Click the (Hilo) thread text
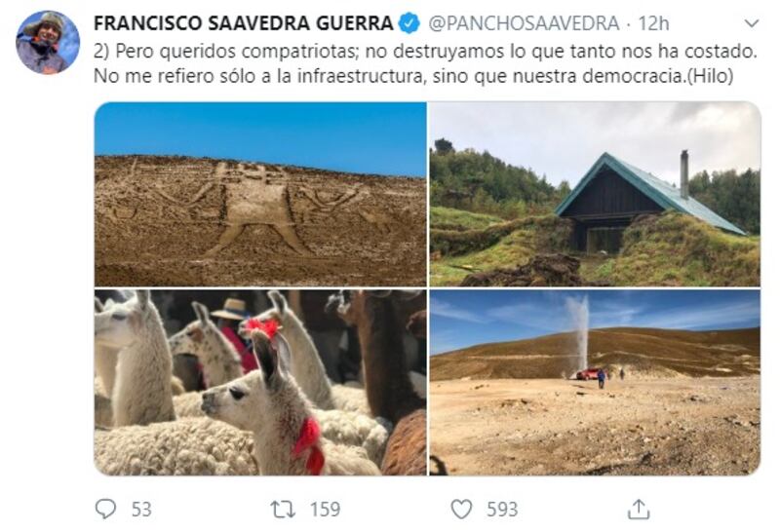The width and height of the screenshot is (780, 532). 710,76
